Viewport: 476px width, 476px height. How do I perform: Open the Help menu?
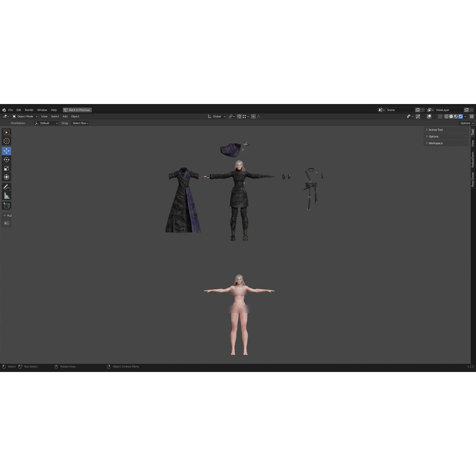click(x=54, y=110)
